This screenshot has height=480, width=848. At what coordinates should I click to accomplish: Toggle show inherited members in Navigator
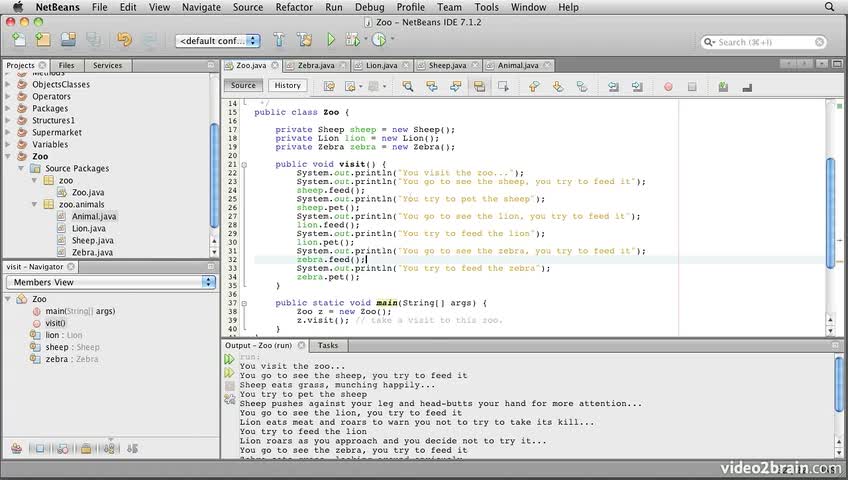tap(17, 447)
